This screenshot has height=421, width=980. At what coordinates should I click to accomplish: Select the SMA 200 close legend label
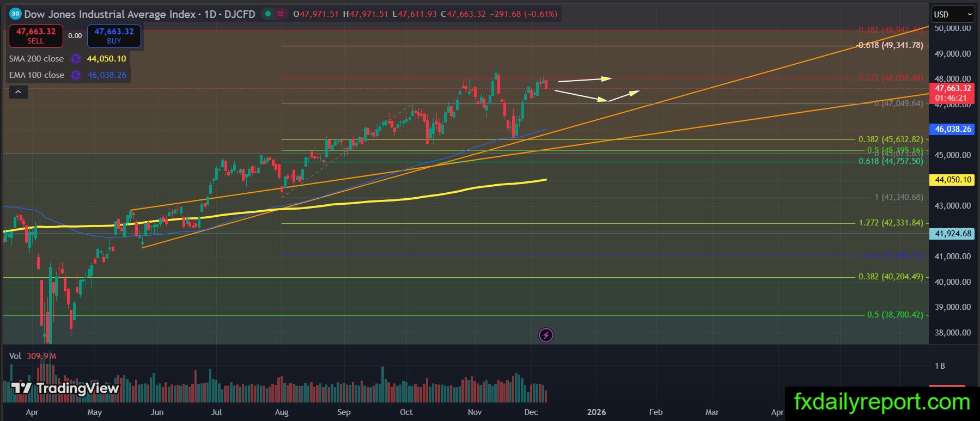[x=36, y=59]
